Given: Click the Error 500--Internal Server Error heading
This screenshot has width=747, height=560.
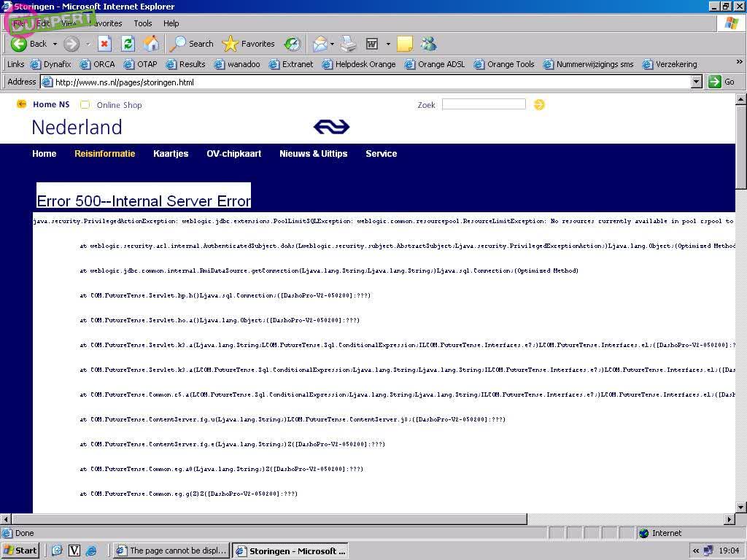Looking at the screenshot, I should (x=144, y=201).
